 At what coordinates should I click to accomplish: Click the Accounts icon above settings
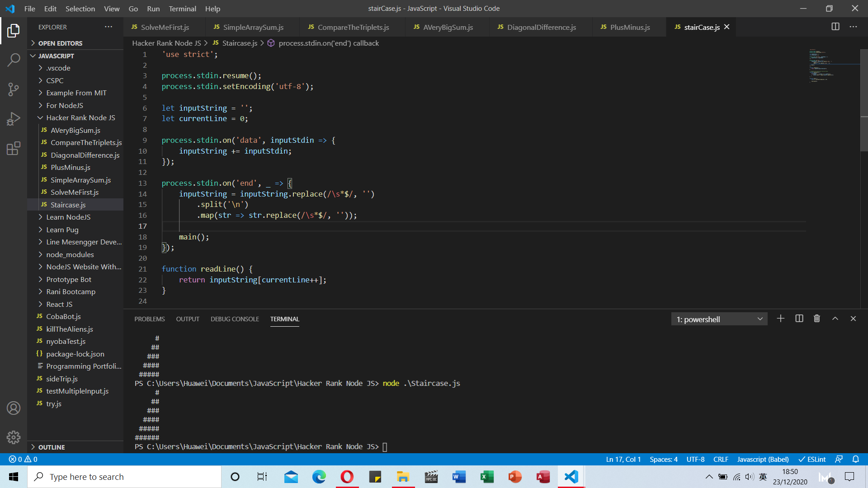(x=14, y=408)
